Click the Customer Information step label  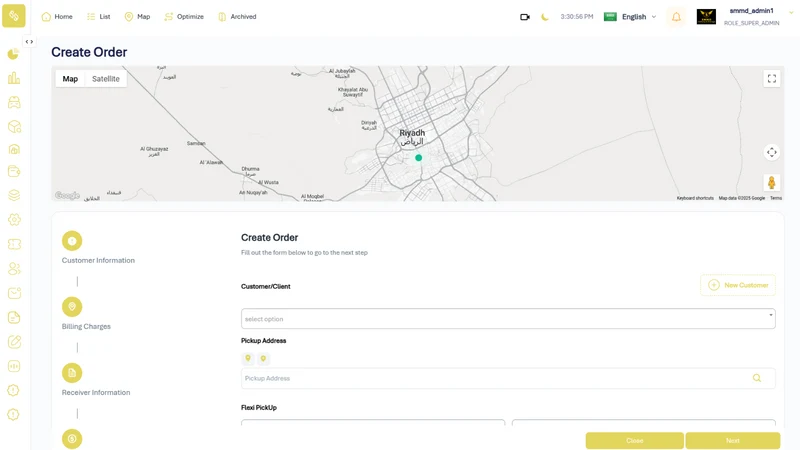click(x=98, y=260)
